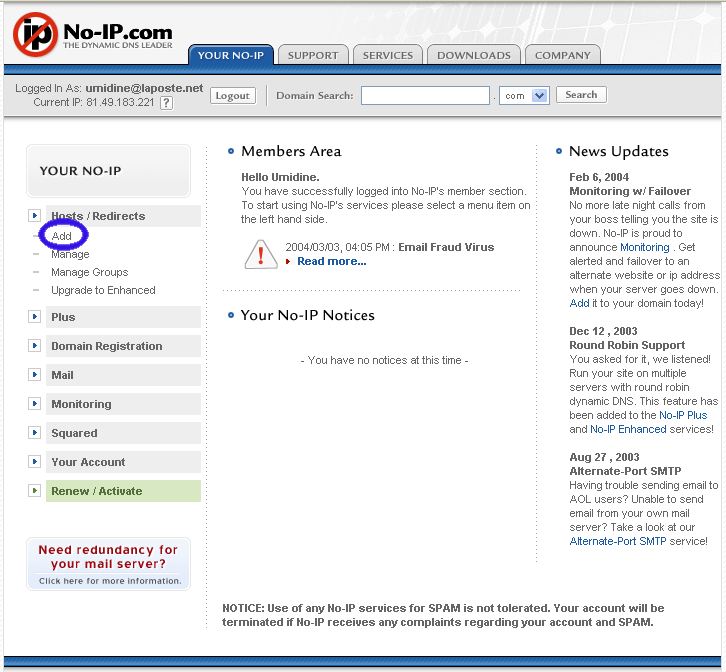Click the Email Fraud Virus headline text
726x672 pixels.
(x=446, y=247)
